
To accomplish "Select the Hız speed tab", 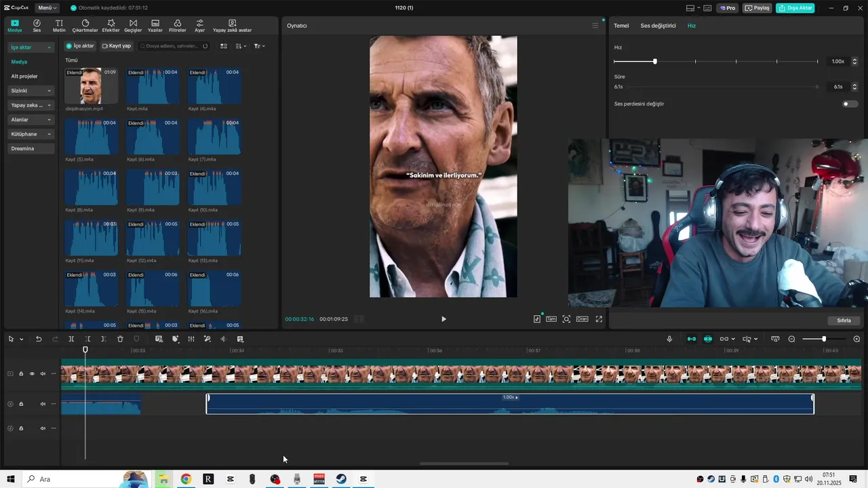I will click(x=692, y=26).
